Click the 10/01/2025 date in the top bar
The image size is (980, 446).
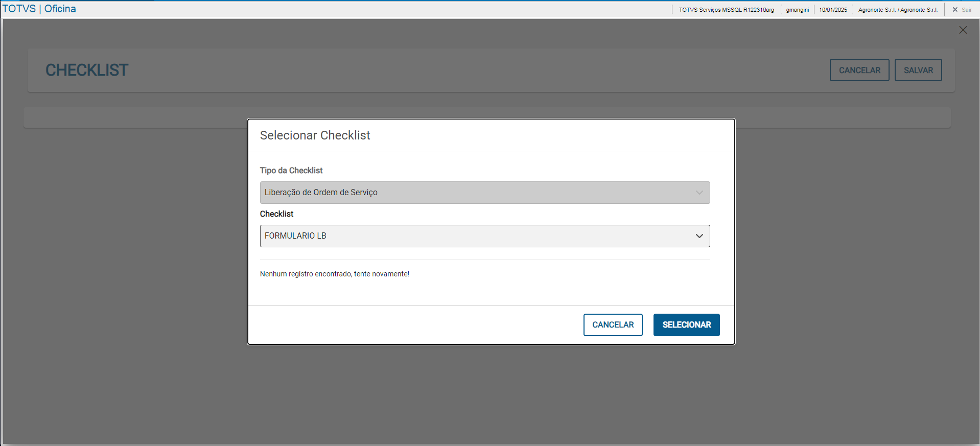(833, 10)
